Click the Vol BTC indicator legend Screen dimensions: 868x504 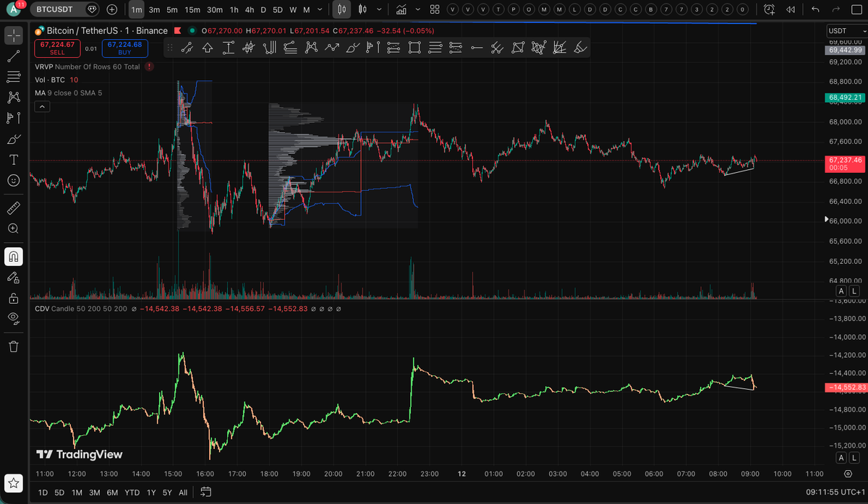tap(56, 80)
